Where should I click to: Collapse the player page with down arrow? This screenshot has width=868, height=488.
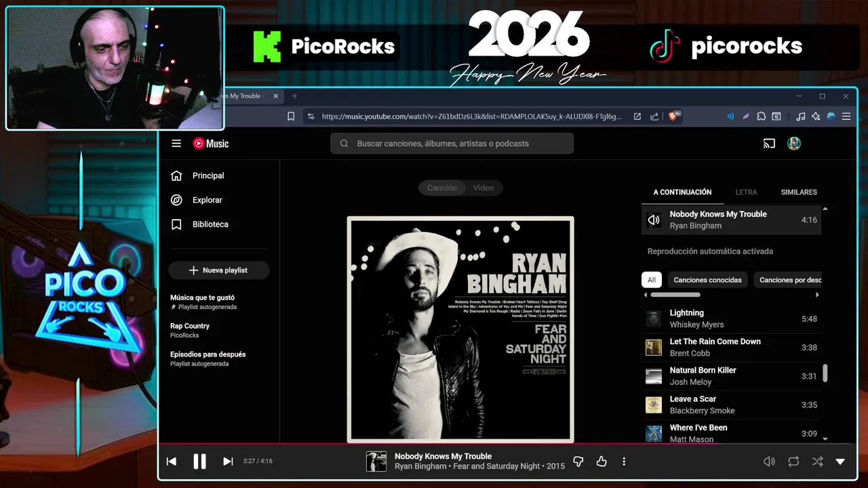point(840,462)
